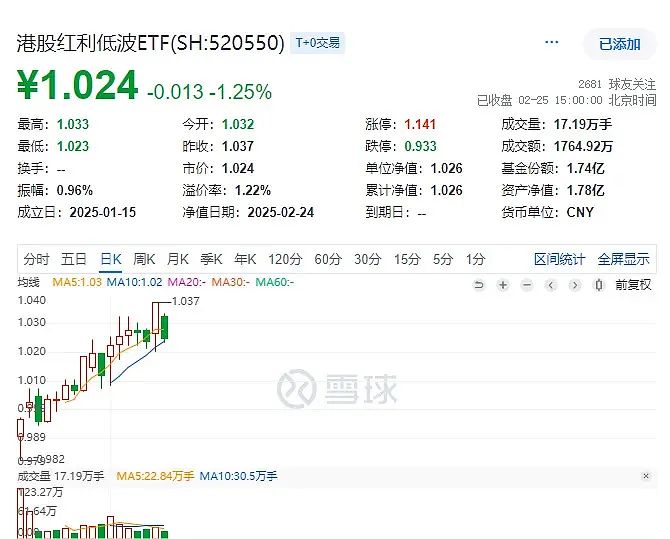Select the 月K chart tab

pos(178,259)
